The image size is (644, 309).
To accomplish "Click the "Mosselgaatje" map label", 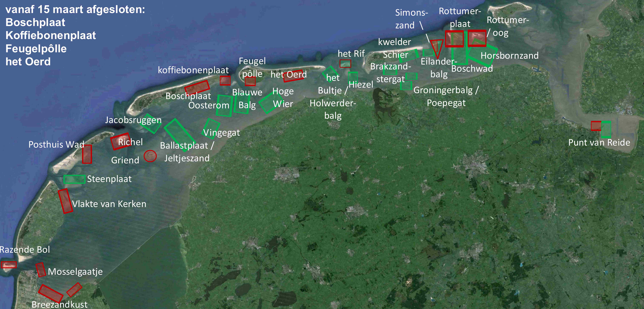I will click(x=75, y=272).
